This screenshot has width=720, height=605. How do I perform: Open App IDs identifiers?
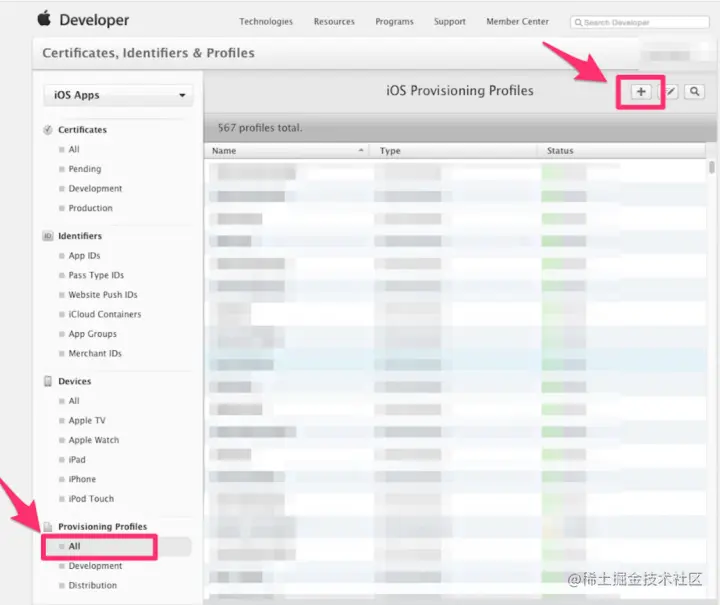coord(84,256)
